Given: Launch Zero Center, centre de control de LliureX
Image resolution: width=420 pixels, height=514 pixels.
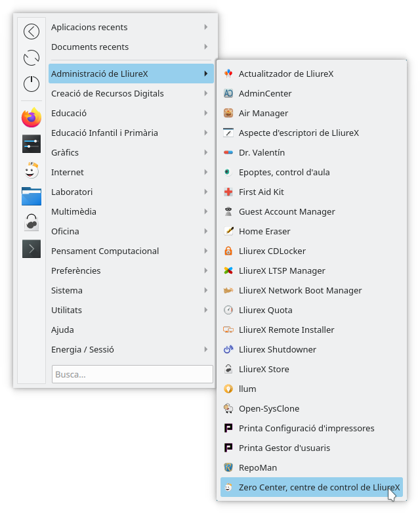Looking at the screenshot, I should [319, 488].
